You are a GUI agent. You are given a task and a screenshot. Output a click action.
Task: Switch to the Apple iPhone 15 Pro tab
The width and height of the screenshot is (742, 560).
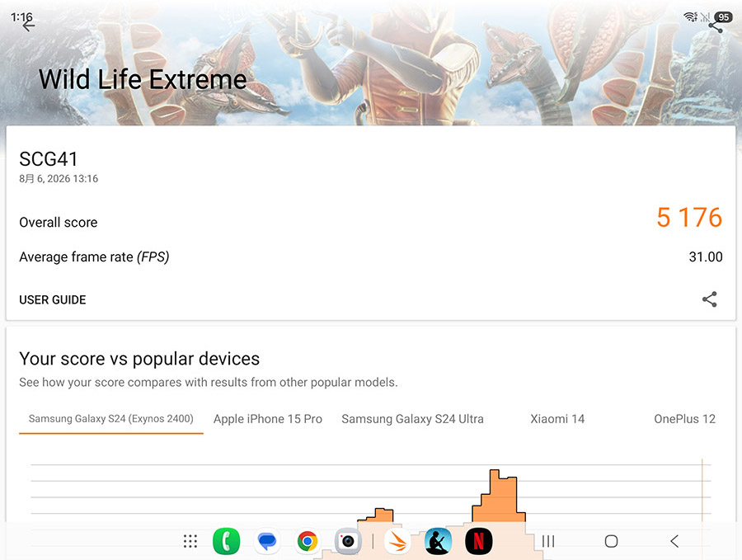[268, 419]
